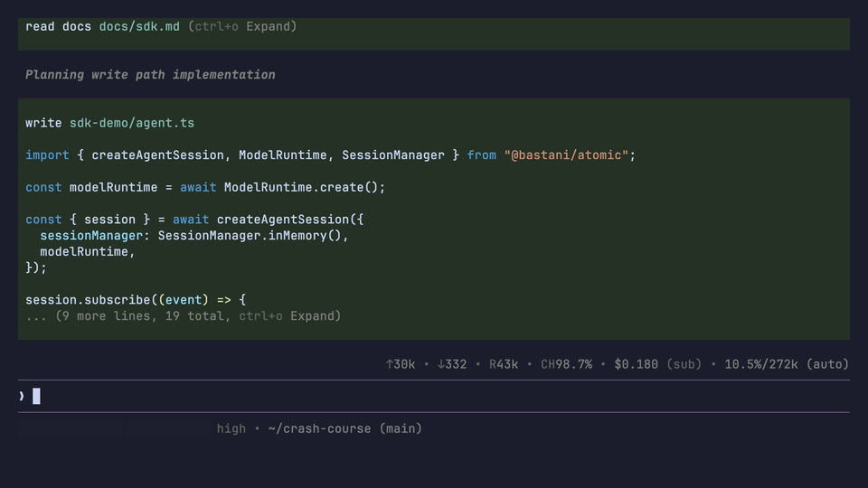
Task: Expand the '9 more lines, 19 total' code
Action: point(183,316)
